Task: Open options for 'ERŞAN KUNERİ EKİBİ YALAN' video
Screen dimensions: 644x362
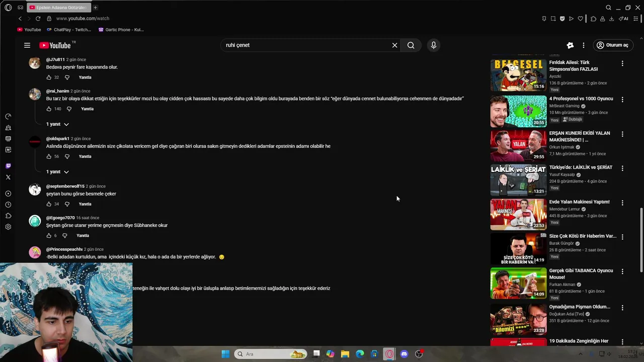Action: [622, 134]
